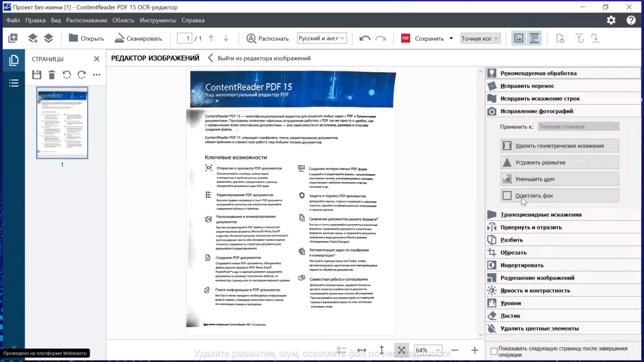Collapse Исправление фотографий section
644x362 pixels.
[563, 111]
